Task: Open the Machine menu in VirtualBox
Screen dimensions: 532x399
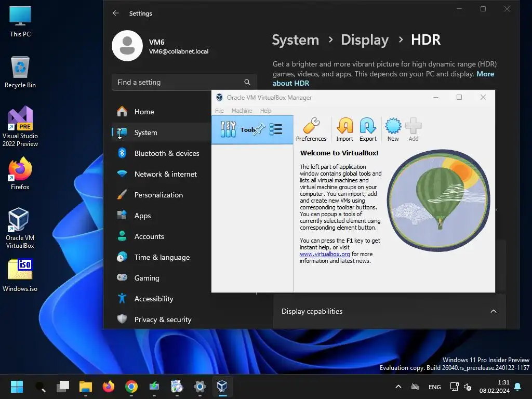Action: click(242, 111)
